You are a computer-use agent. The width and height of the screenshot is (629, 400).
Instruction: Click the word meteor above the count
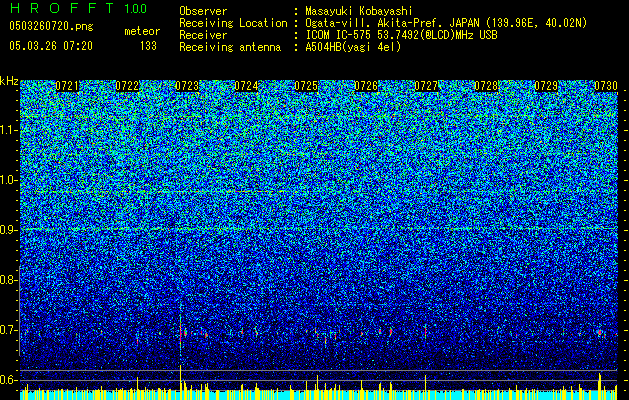point(142,31)
